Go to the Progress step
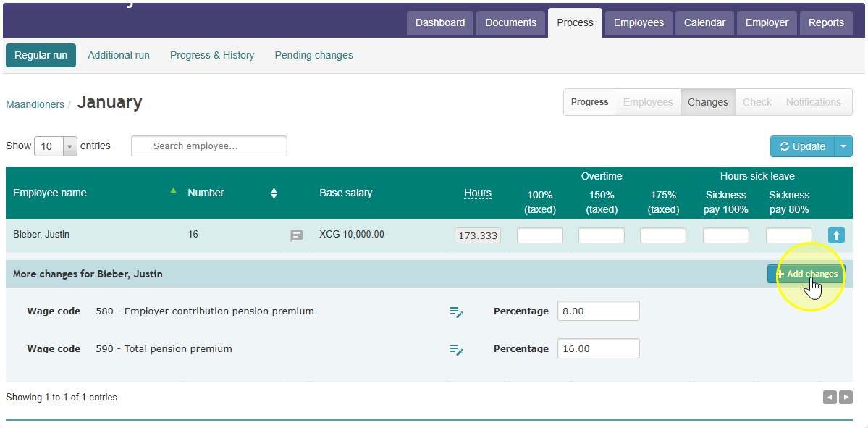This screenshot has height=428, width=868. click(x=589, y=102)
